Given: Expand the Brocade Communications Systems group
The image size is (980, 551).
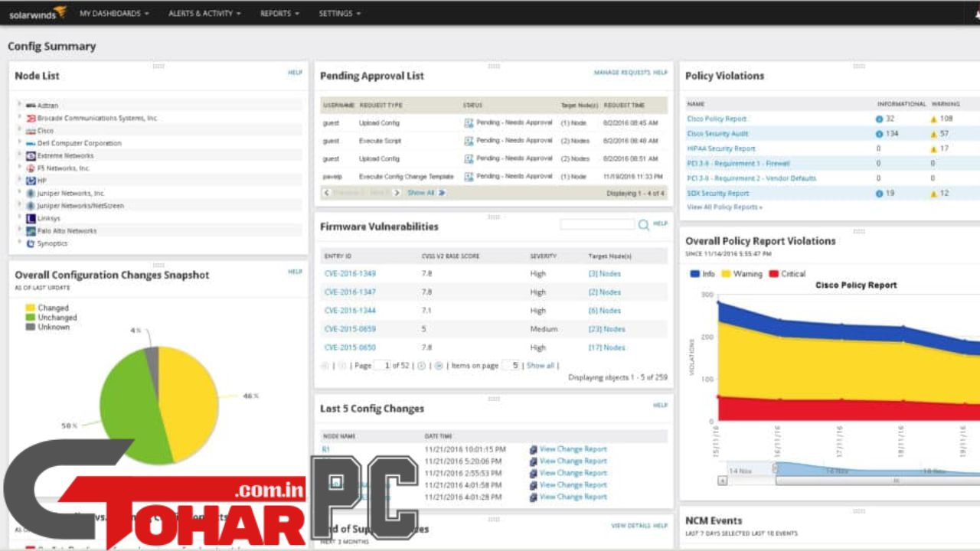Looking at the screenshot, I should (x=20, y=118).
